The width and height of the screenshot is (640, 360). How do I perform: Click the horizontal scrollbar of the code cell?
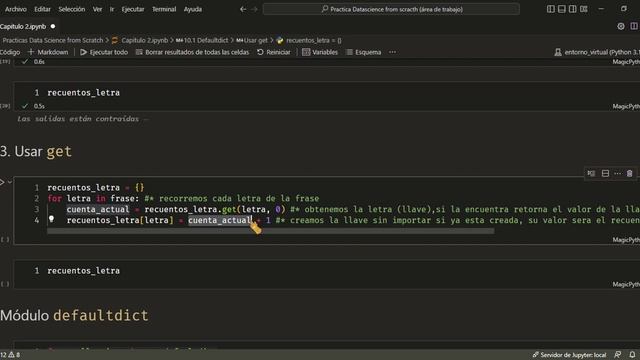tap(271, 231)
